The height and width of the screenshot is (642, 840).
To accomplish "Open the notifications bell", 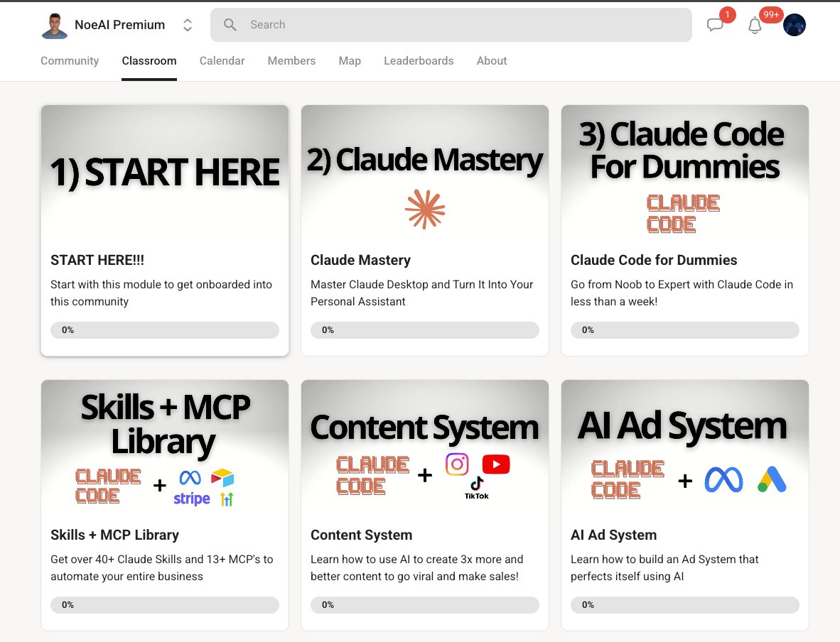I will (755, 24).
